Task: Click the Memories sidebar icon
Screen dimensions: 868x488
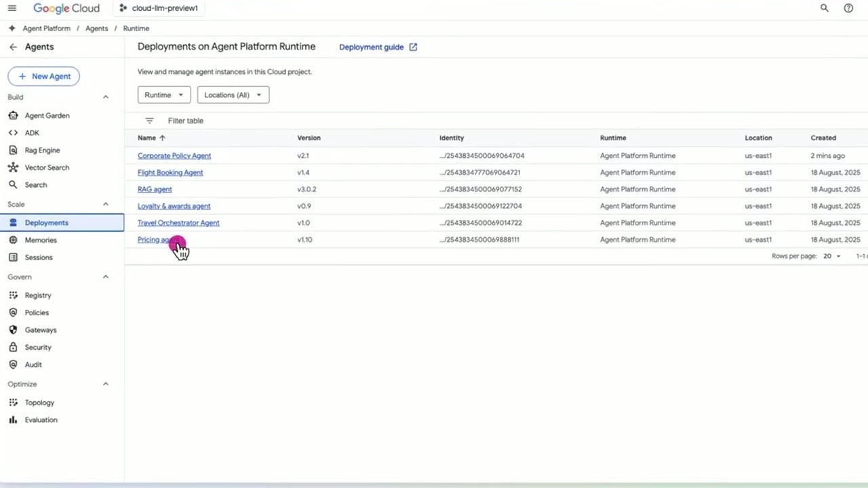Action: [13, 240]
